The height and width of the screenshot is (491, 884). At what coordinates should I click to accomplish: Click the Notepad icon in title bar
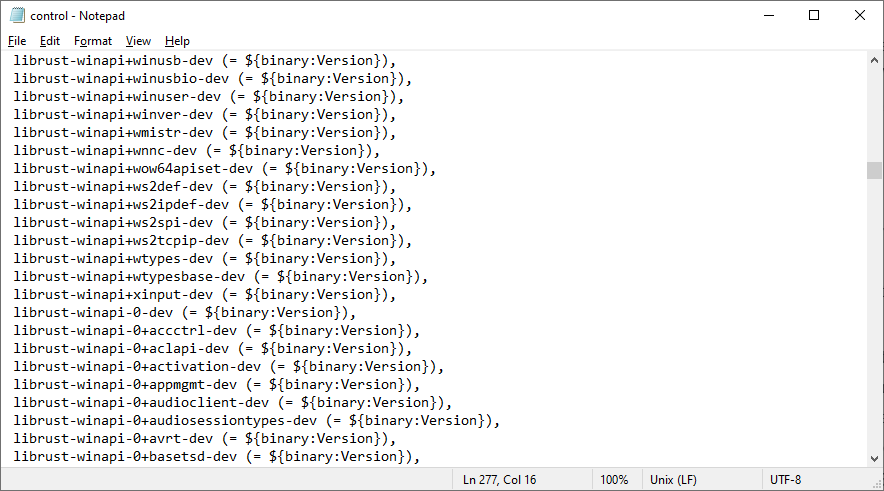17,15
